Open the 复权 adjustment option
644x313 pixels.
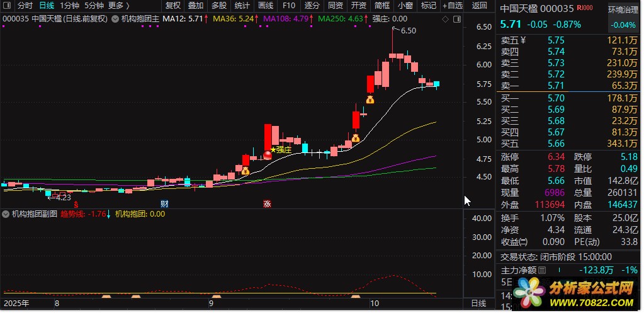pyautogui.click(x=172, y=5)
